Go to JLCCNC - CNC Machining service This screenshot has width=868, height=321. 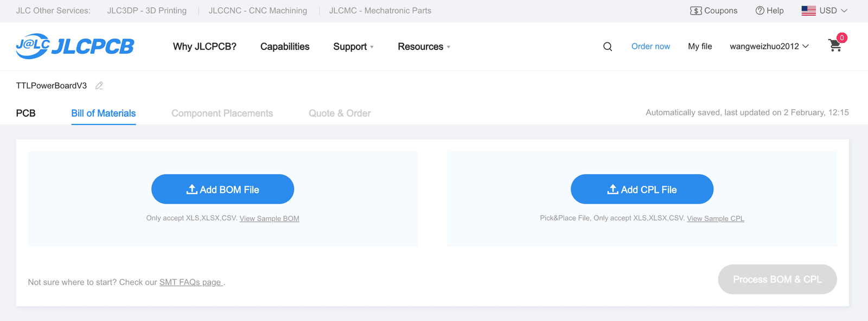tap(258, 10)
